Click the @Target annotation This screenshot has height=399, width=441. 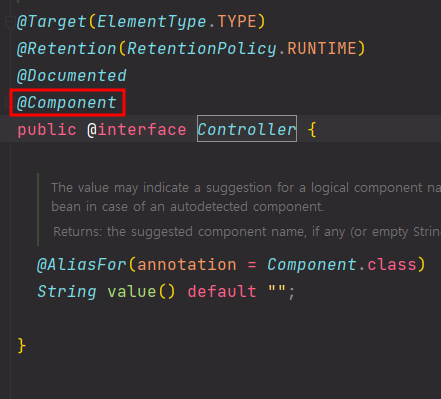click(x=52, y=22)
